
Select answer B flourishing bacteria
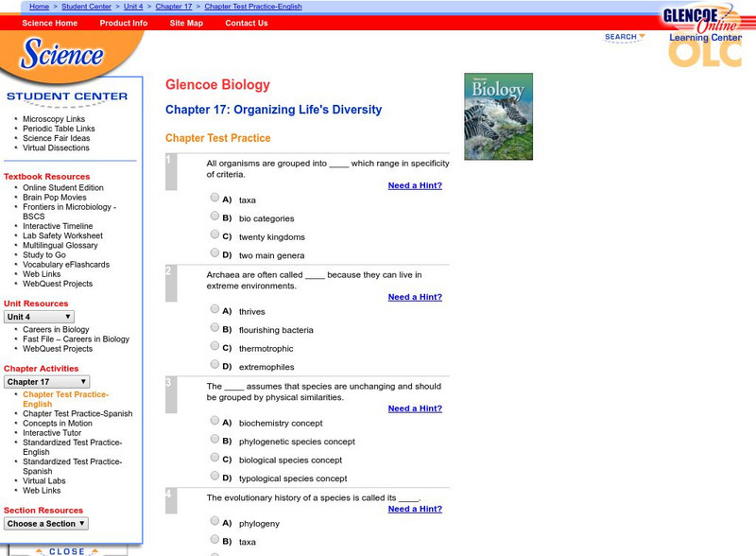pos(215,327)
